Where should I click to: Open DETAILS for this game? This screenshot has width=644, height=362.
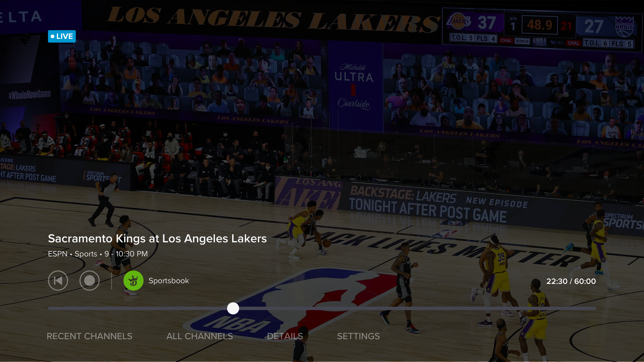285,336
